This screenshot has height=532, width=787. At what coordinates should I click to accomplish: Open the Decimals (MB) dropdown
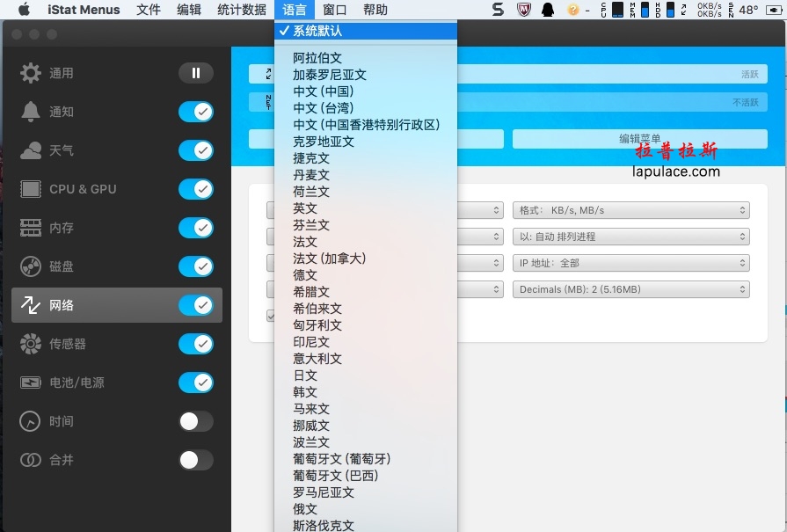pyautogui.click(x=630, y=289)
